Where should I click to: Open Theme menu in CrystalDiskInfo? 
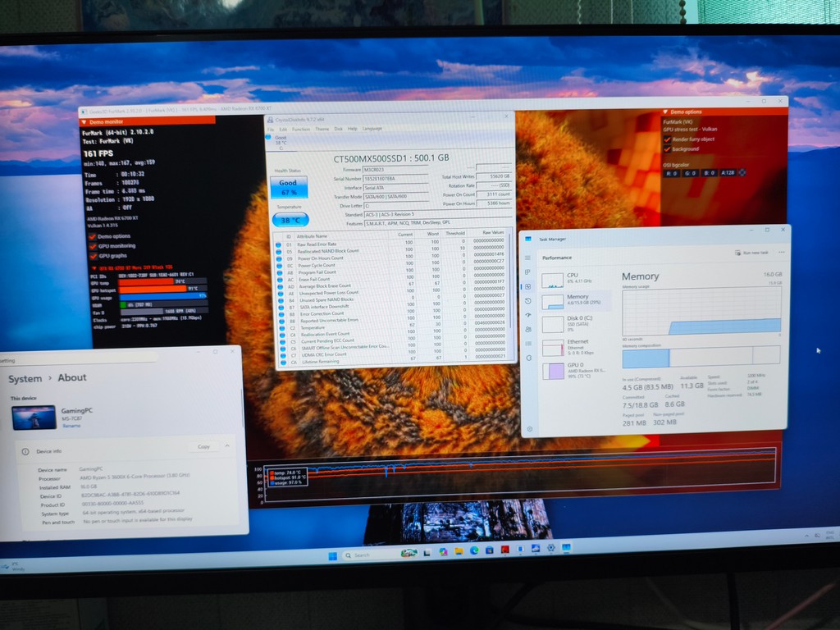click(322, 129)
